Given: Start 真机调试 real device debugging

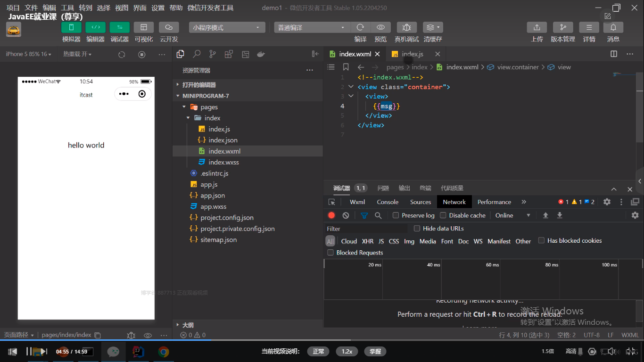Looking at the screenshot, I should (x=407, y=27).
